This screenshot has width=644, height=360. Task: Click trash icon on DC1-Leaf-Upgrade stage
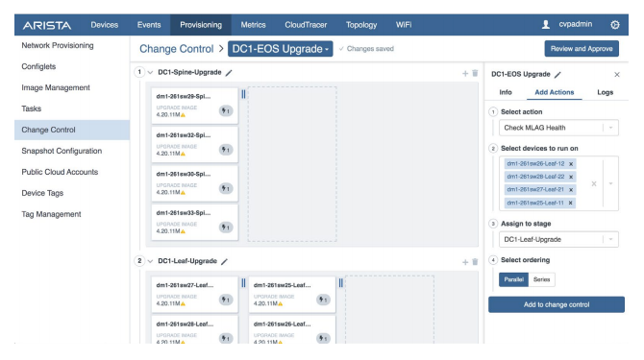475,261
